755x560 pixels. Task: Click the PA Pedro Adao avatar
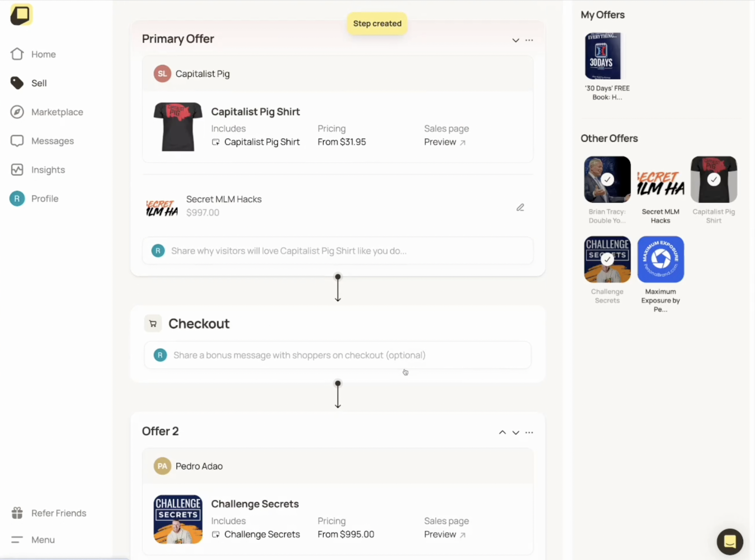tap(162, 466)
